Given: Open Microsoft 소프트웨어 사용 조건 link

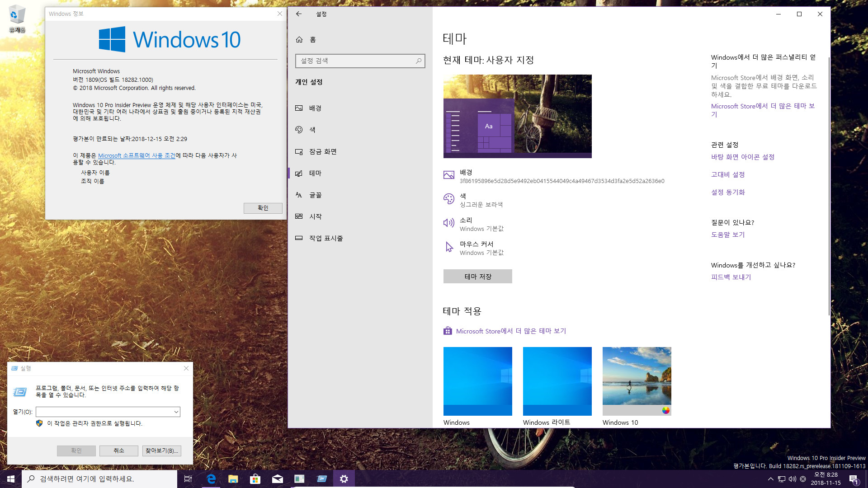Looking at the screenshot, I should pos(137,155).
